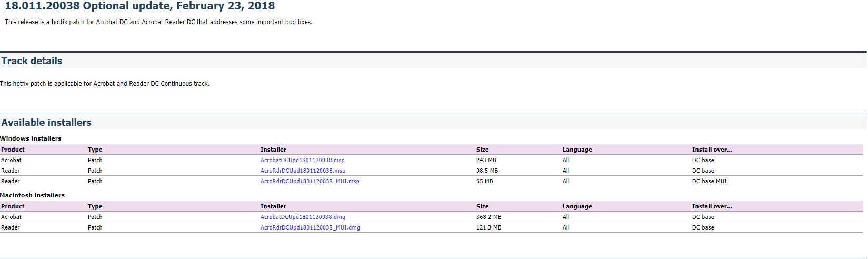The width and height of the screenshot is (868, 259).
Task: Click the 65 MB size cell
Action: [x=484, y=181]
